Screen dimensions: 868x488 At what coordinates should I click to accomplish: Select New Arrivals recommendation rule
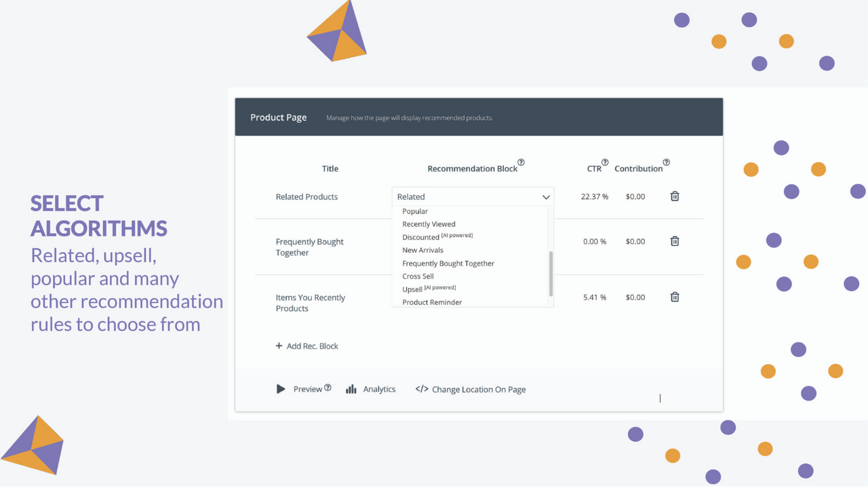pyautogui.click(x=422, y=249)
